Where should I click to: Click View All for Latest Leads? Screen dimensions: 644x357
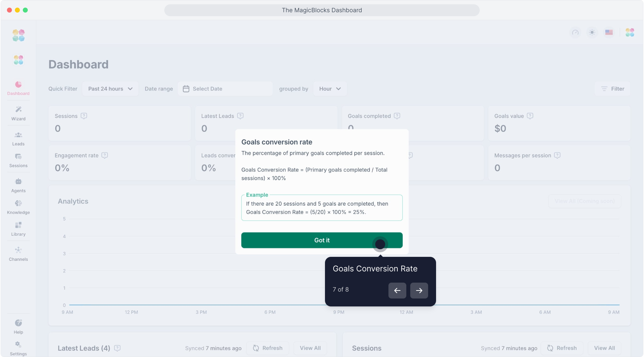coord(310,348)
